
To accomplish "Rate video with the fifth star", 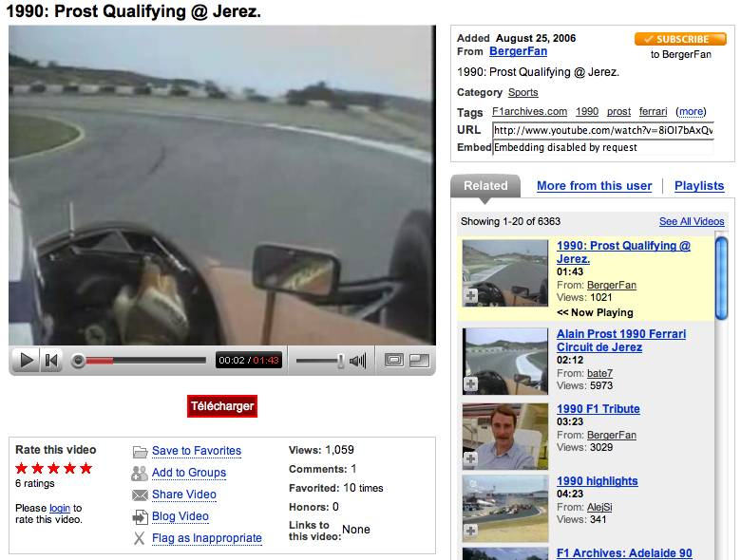I will click(x=86, y=468).
